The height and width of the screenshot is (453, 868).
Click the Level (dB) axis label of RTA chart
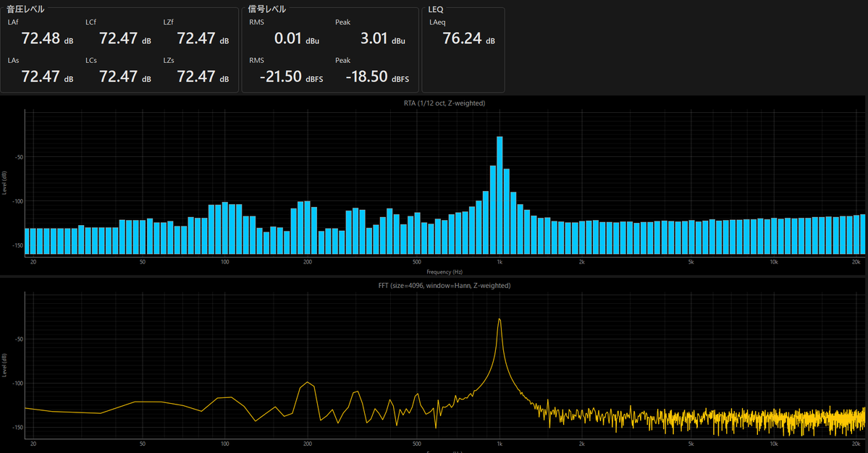[4, 182]
